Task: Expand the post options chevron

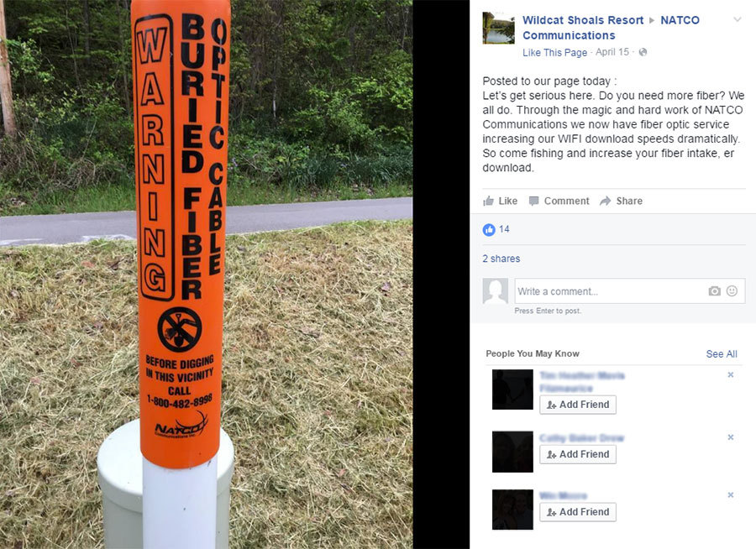Action: (x=738, y=20)
